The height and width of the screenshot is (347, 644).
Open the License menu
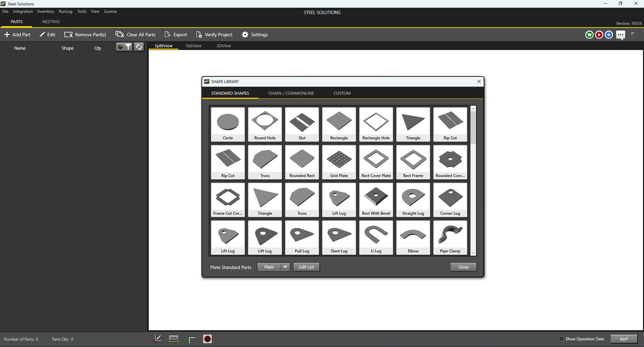(x=110, y=11)
